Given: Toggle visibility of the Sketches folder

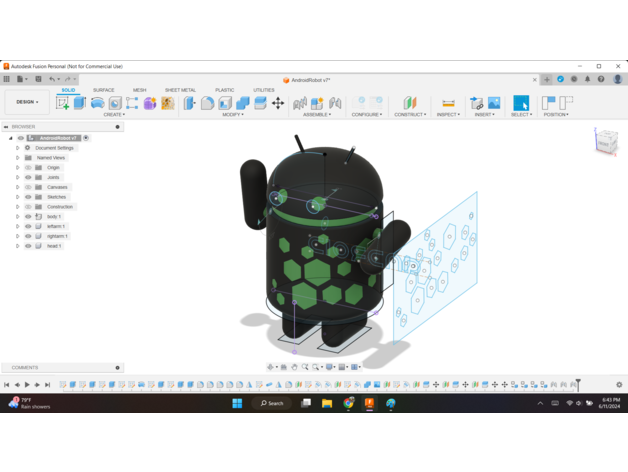Looking at the screenshot, I should [28, 197].
